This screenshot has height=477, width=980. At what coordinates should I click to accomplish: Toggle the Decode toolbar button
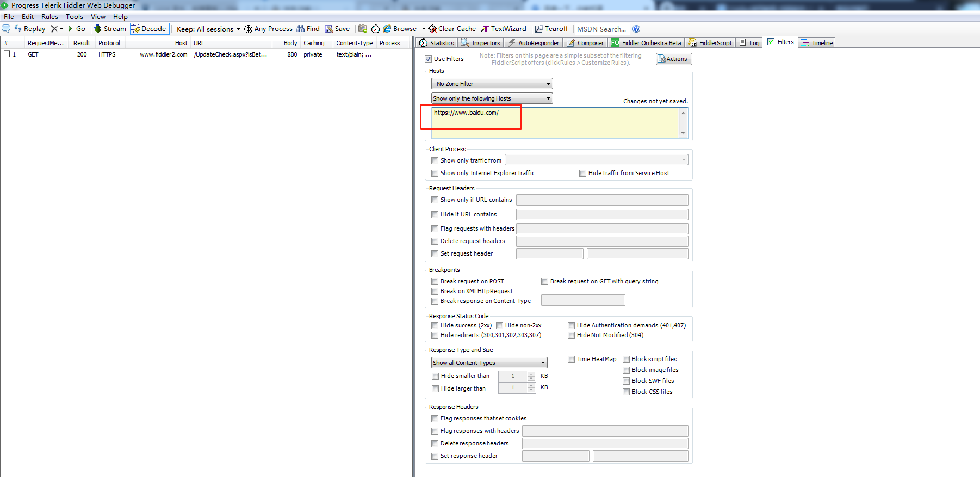149,29
